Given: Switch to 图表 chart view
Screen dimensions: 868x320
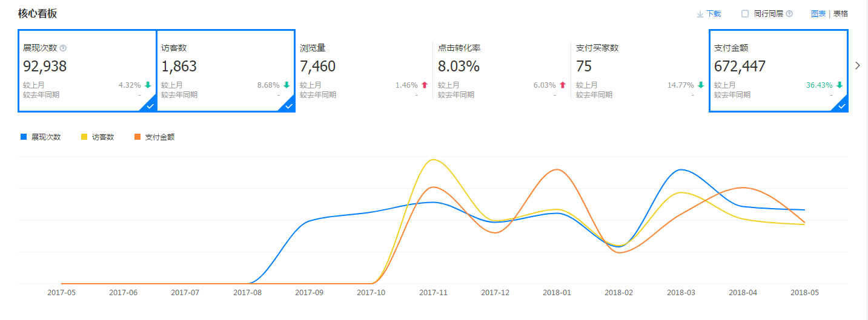Looking at the screenshot, I should tap(818, 14).
